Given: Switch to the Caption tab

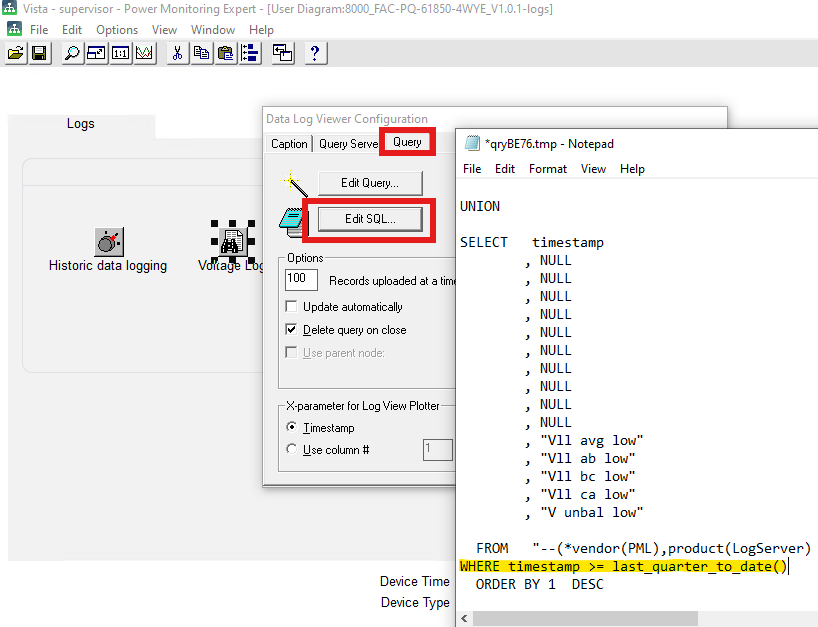Looking at the screenshot, I should 289,144.
